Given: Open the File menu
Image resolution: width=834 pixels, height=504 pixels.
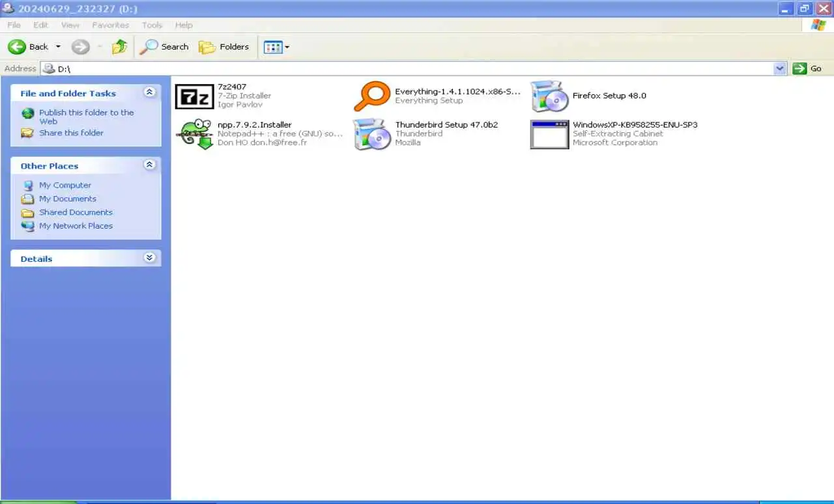Looking at the screenshot, I should (x=14, y=25).
